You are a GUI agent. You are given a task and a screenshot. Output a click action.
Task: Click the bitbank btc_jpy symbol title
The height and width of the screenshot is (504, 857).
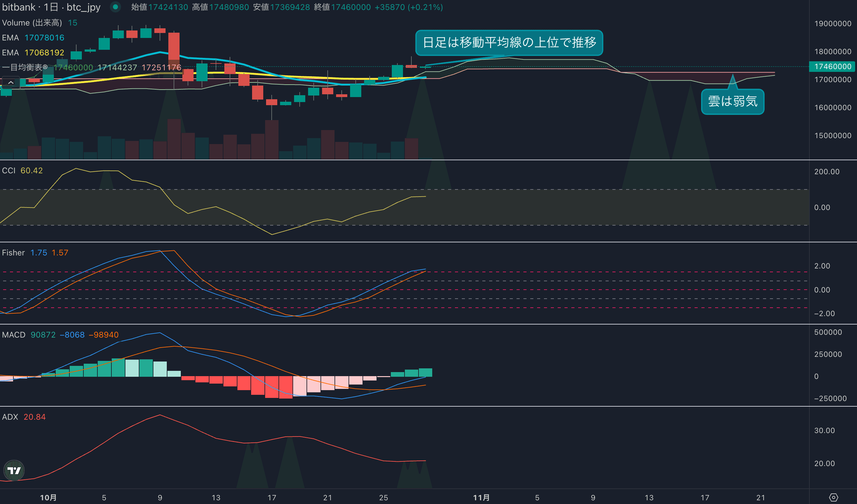point(51,7)
